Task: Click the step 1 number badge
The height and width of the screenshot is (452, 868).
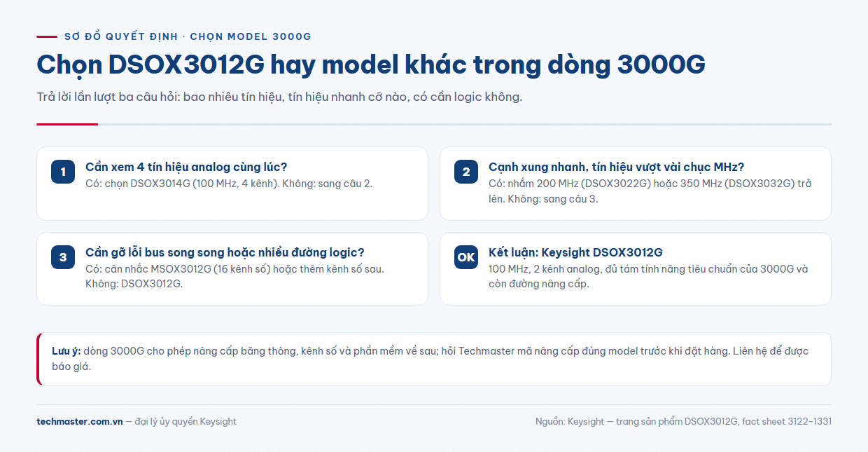Action: click(x=63, y=172)
